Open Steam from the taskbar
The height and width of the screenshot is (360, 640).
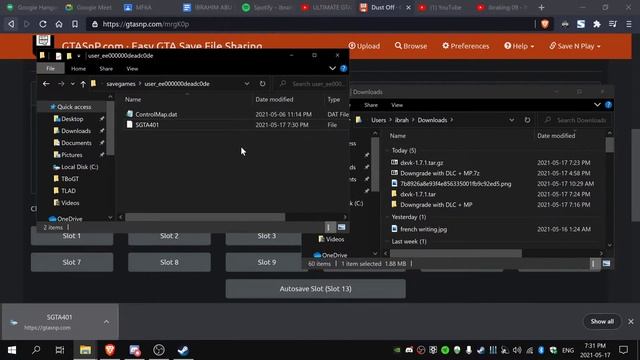pos(183,350)
